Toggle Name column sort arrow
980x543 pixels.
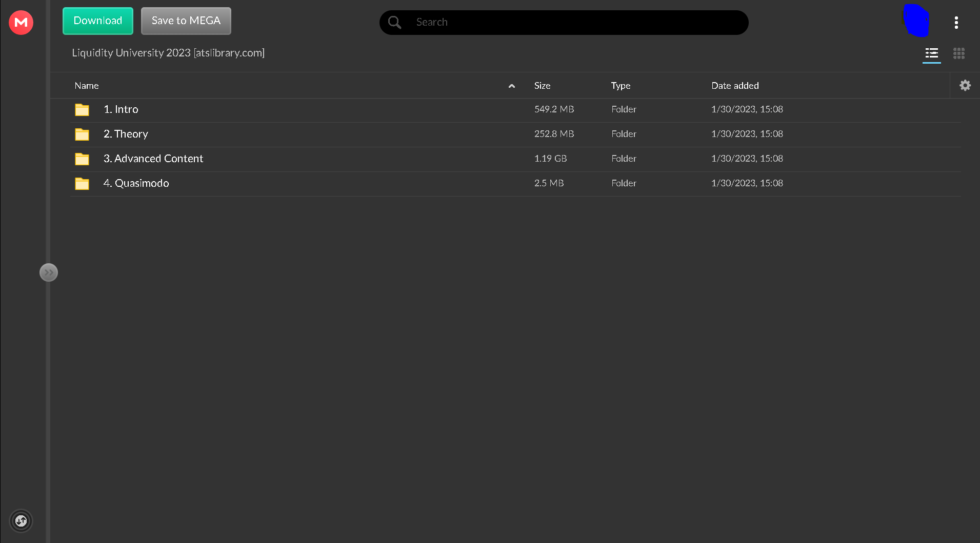click(x=511, y=86)
